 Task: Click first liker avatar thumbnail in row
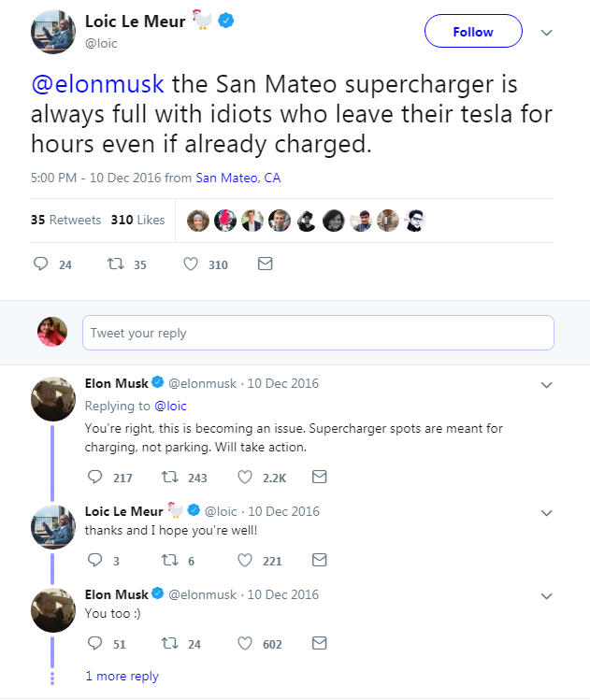(198, 221)
